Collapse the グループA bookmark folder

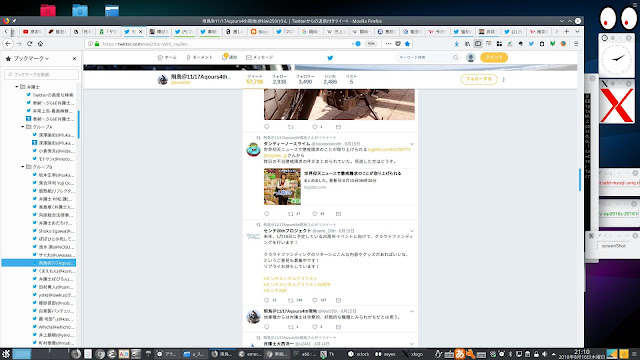pos(22,127)
